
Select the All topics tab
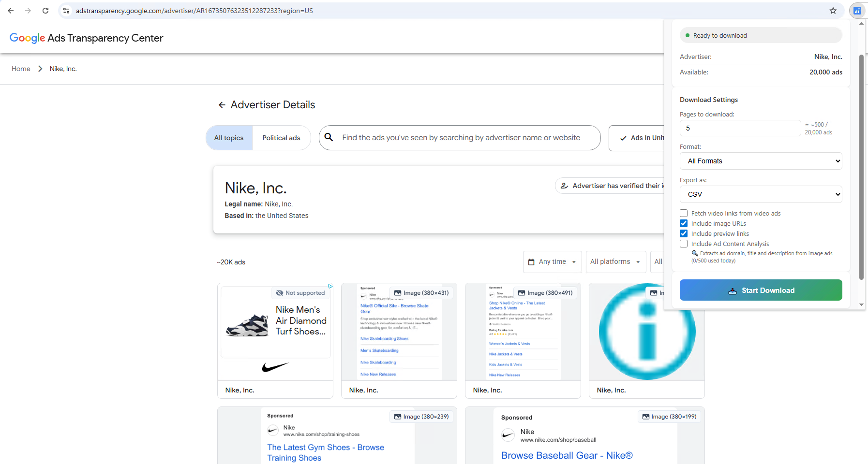point(229,138)
